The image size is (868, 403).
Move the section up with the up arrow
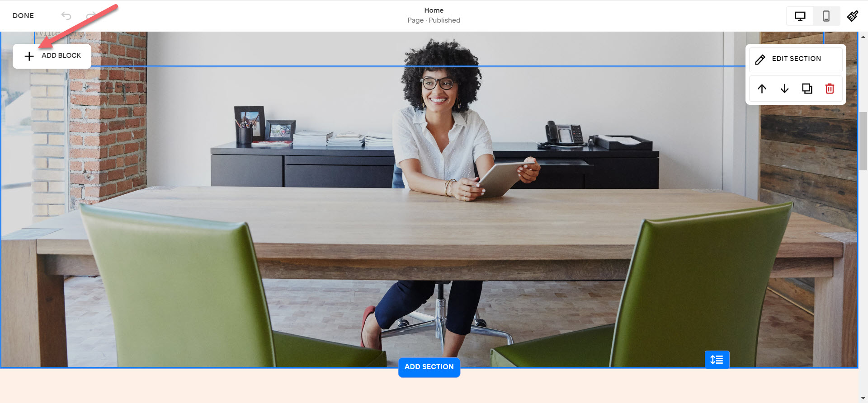click(762, 89)
